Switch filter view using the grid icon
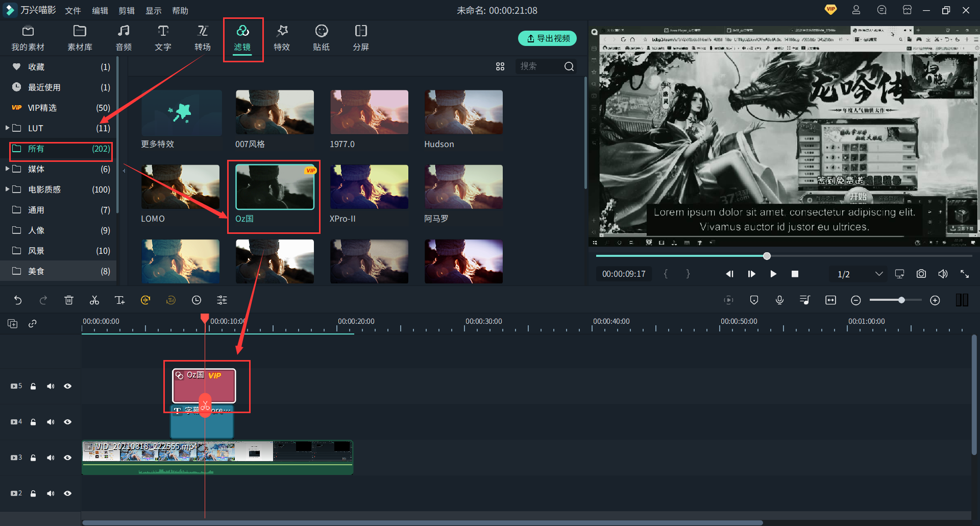This screenshot has width=980, height=526. pos(500,66)
